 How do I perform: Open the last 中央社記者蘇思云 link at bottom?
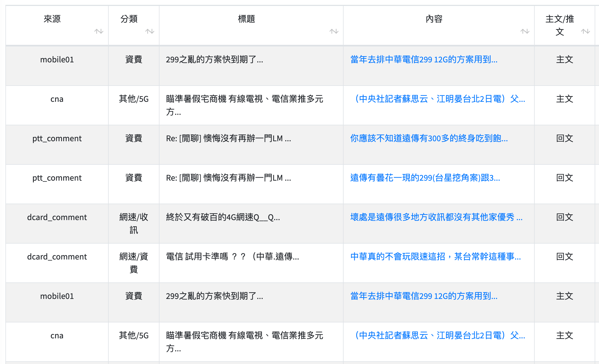(438, 335)
